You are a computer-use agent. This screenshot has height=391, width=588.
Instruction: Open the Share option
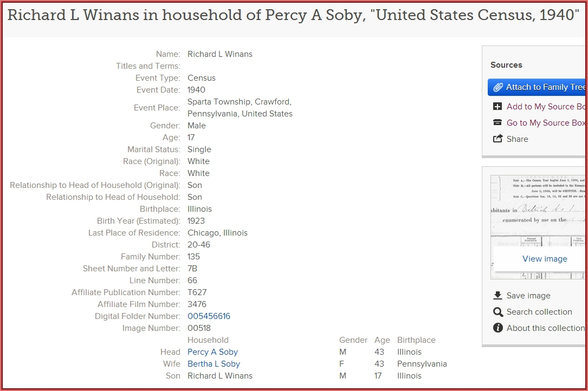click(x=517, y=139)
